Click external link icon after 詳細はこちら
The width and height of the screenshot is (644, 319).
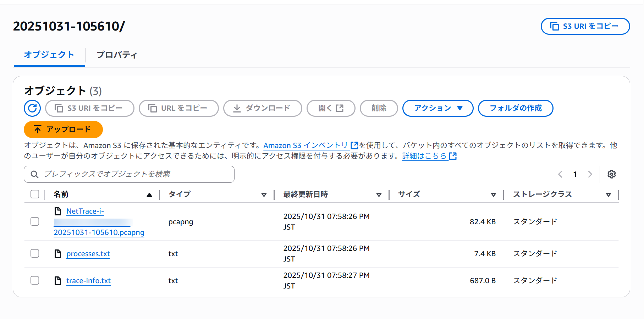[x=453, y=156]
